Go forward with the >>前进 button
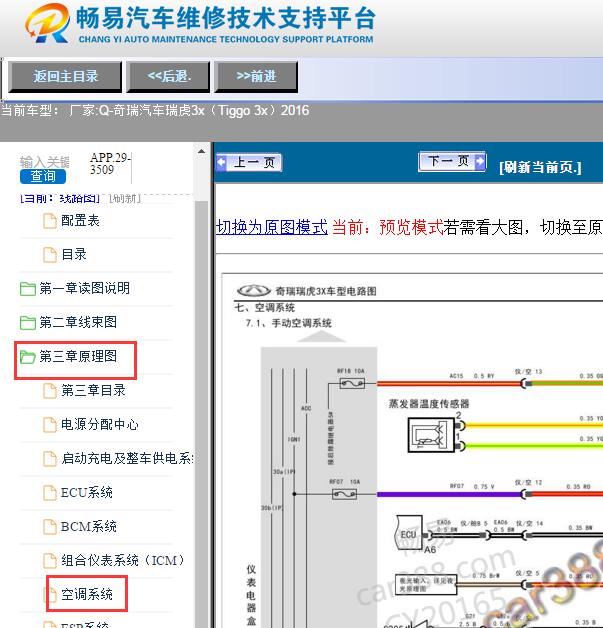This screenshot has width=603, height=628. tap(256, 76)
